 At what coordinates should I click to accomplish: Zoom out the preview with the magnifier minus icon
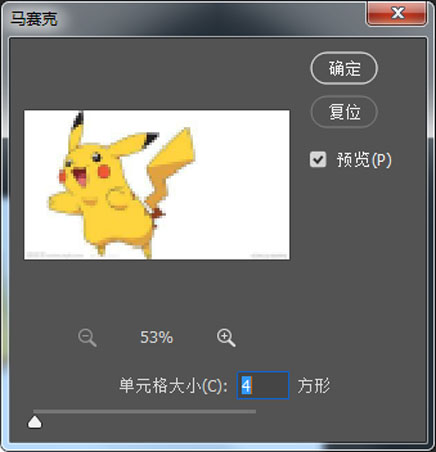pyautogui.click(x=87, y=338)
